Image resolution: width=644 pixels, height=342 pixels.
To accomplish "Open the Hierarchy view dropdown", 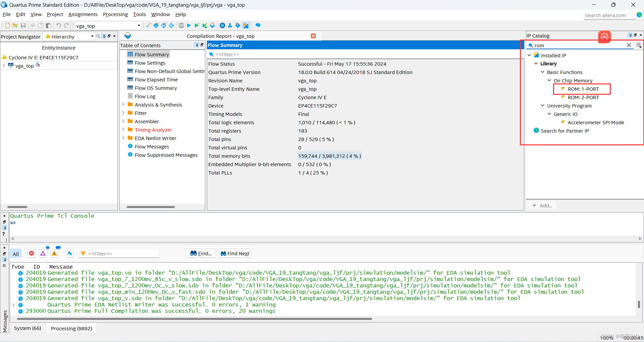I will point(92,36).
